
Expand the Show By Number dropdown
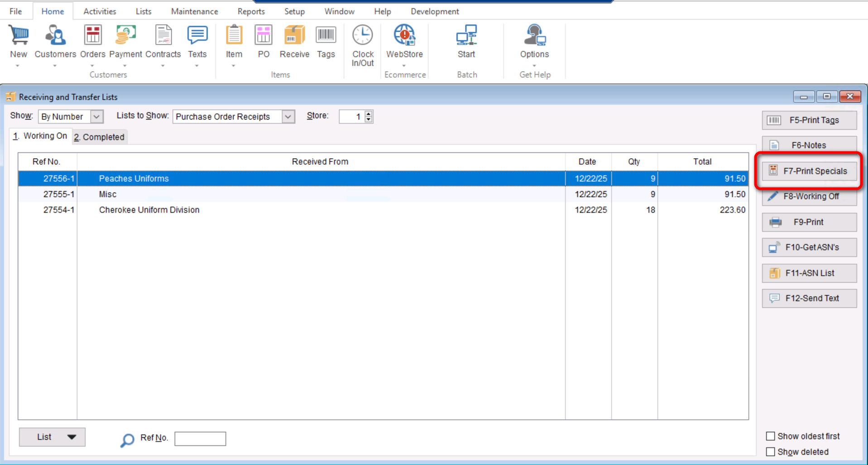tap(96, 116)
